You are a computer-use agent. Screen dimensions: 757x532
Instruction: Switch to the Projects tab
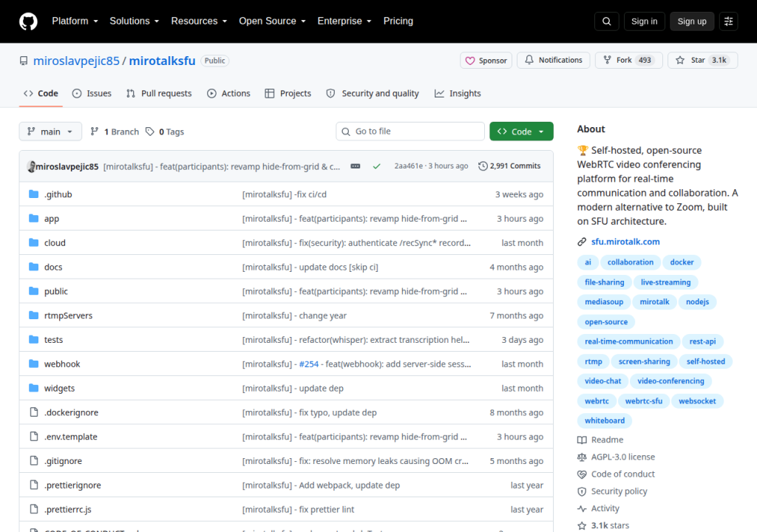click(288, 94)
